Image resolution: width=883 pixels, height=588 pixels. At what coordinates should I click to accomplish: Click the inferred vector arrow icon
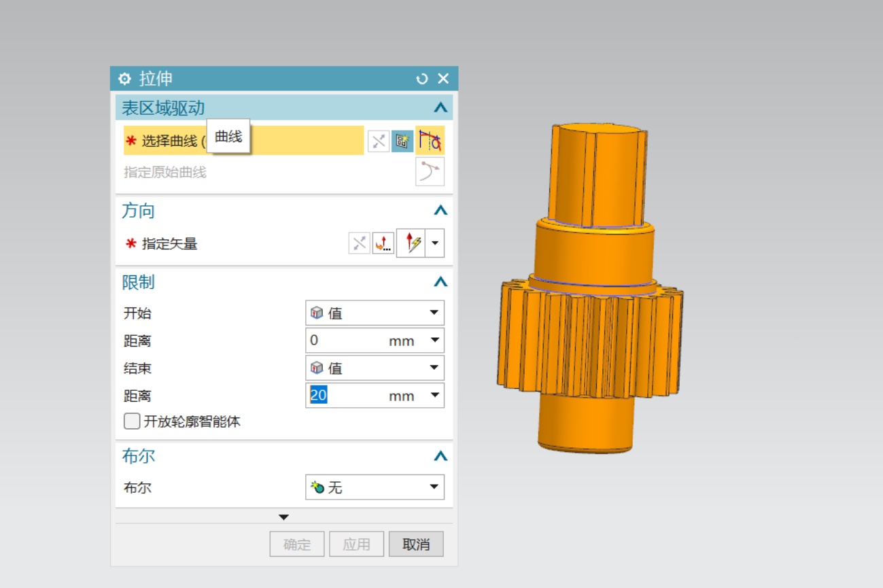tap(411, 243)
